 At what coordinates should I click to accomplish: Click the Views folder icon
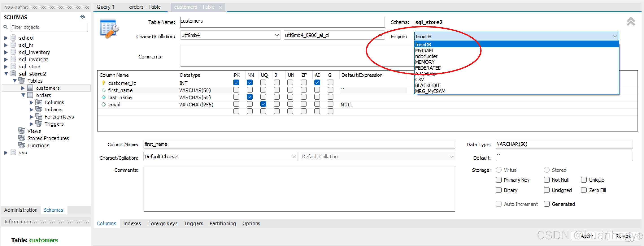[x=22, y=131]
